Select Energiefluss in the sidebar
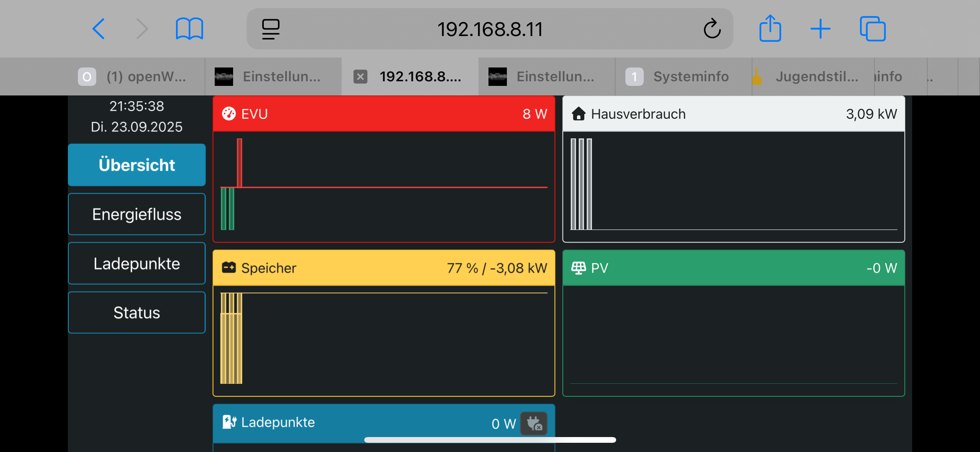Image resolution: width=980 pixels, height=452 pixels. click(137, 214)
